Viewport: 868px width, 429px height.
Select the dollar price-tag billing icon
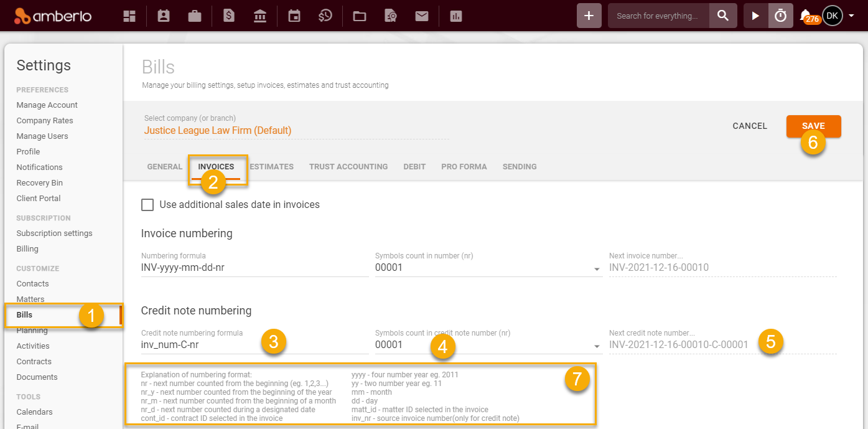(228, 16)
